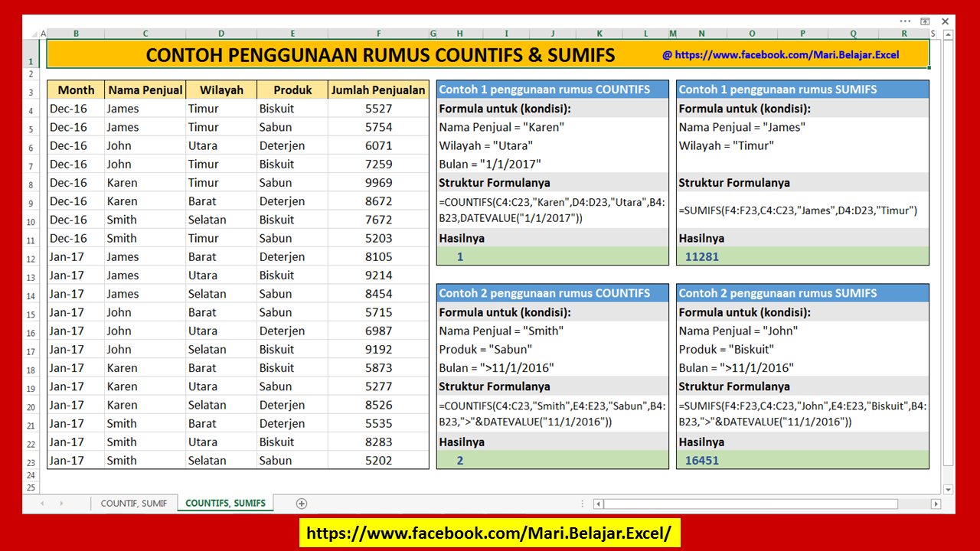Click horizontal scrollbar right arrow
Screen dimensions: 980x551
[x=936, y=504]
